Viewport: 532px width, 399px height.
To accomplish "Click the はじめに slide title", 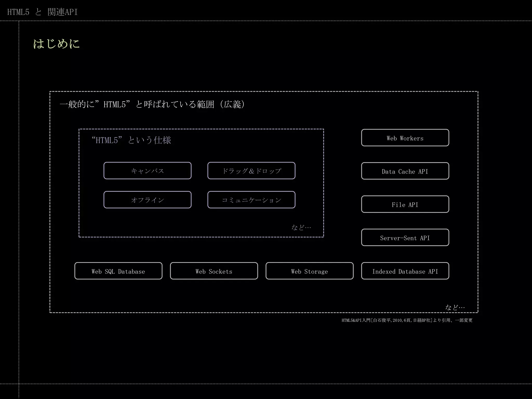I will 56,44.
